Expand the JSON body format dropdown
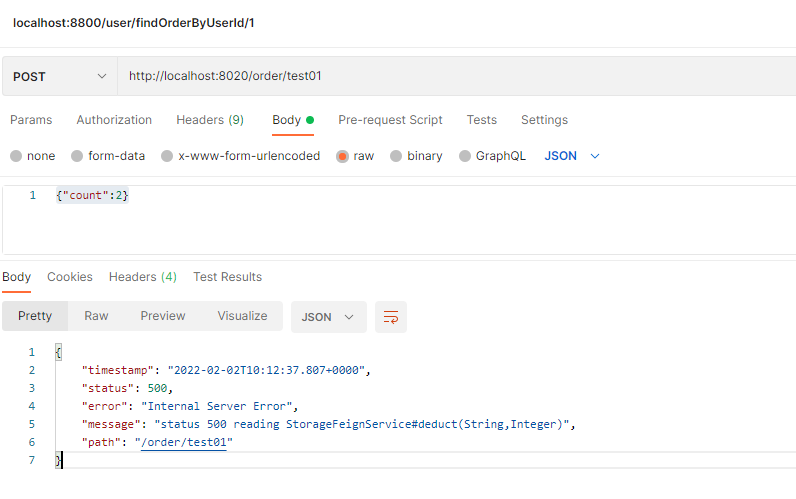This screenshot has height=499, width=796. click(572, 156)
